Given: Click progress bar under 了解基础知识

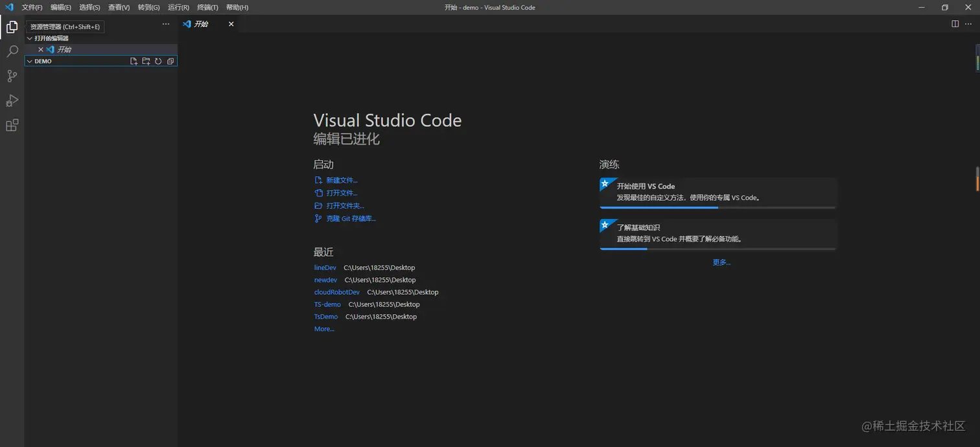Looking at the screenshot, I should click(x=718, y=249).
